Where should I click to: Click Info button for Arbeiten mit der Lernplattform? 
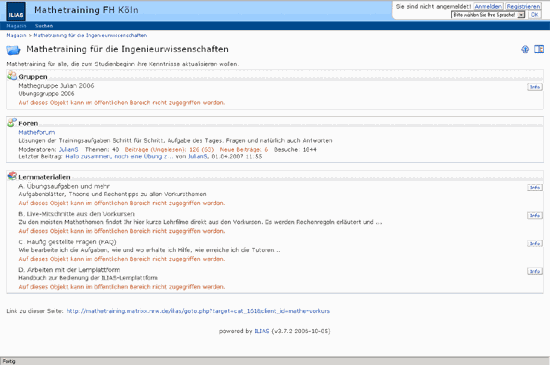535,271
